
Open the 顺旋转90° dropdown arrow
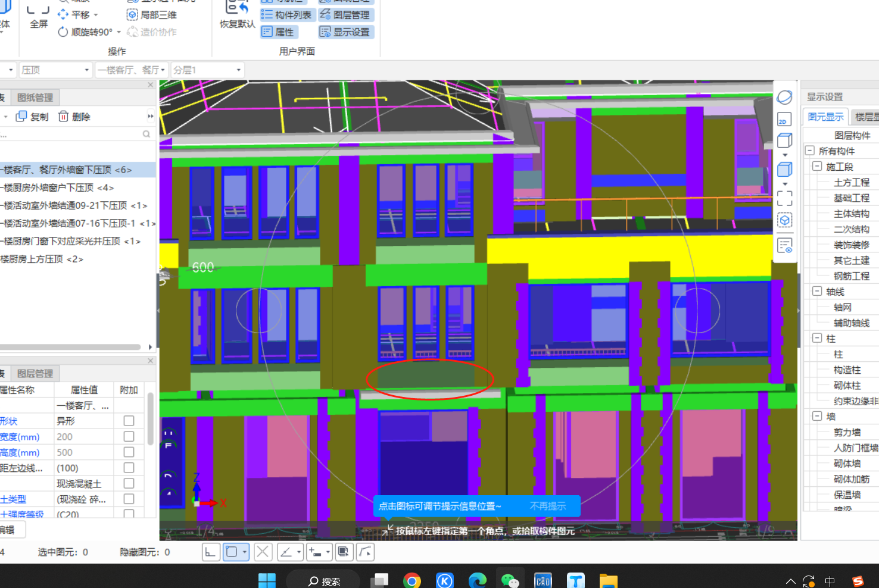coord(119,32)
